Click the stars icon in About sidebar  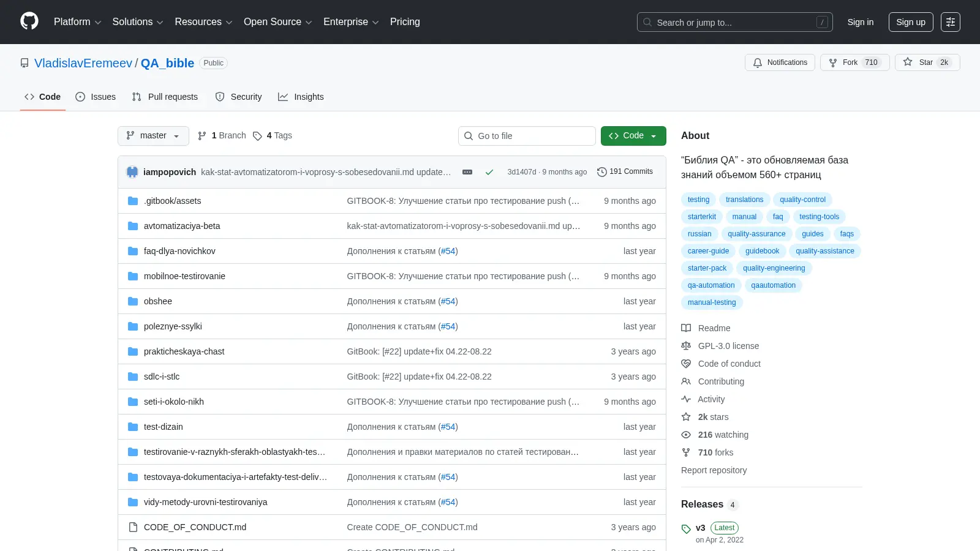click(686, 417)
